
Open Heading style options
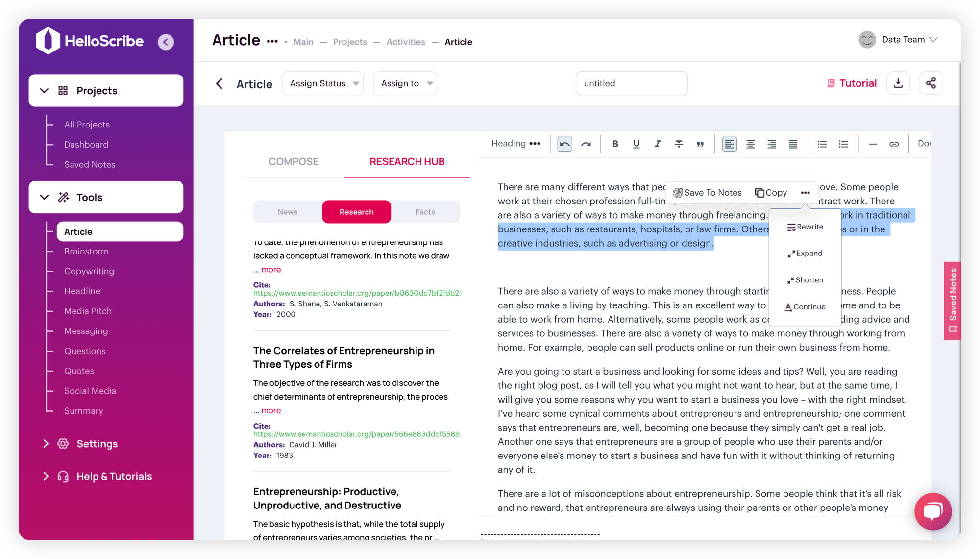click(516, 143)
